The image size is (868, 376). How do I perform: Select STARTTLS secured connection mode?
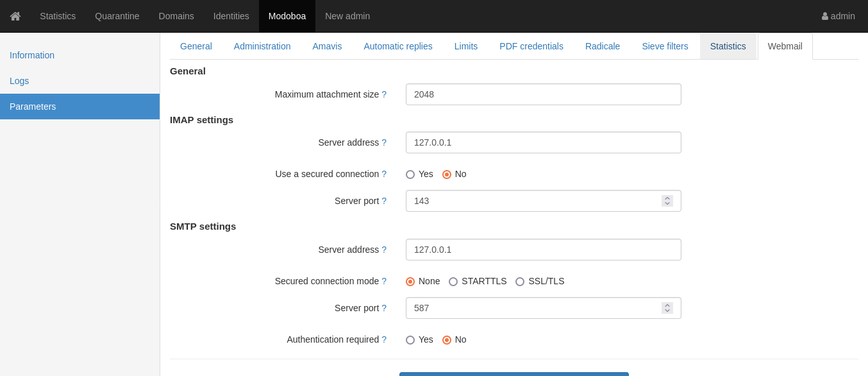pos(453,281)
